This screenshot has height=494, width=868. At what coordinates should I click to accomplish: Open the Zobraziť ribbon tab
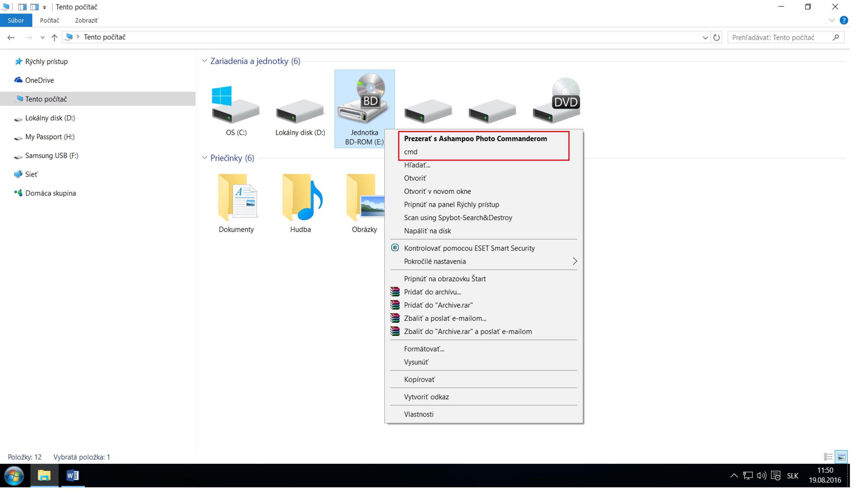click(86, 20)
